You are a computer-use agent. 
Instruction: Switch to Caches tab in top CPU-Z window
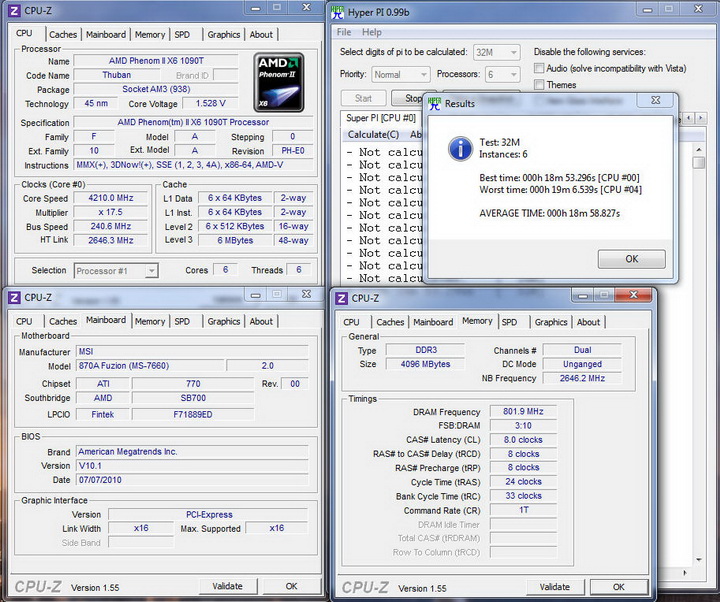click(63, 34)
